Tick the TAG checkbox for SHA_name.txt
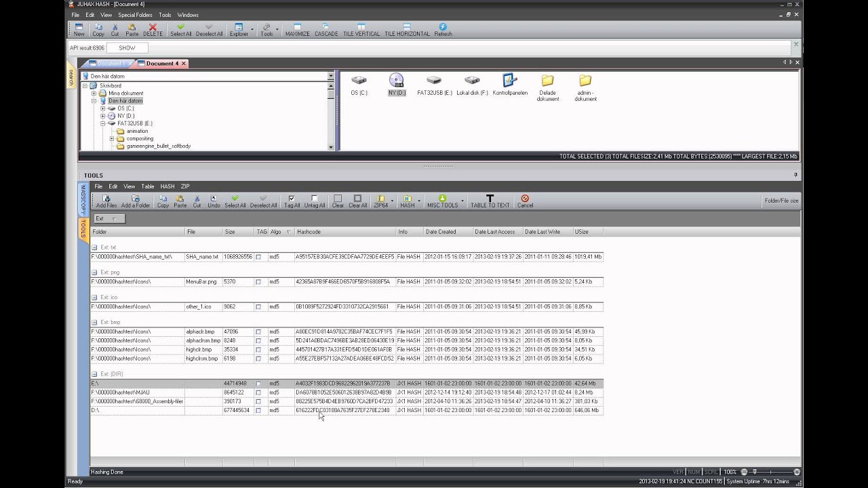 coord(258,258)
